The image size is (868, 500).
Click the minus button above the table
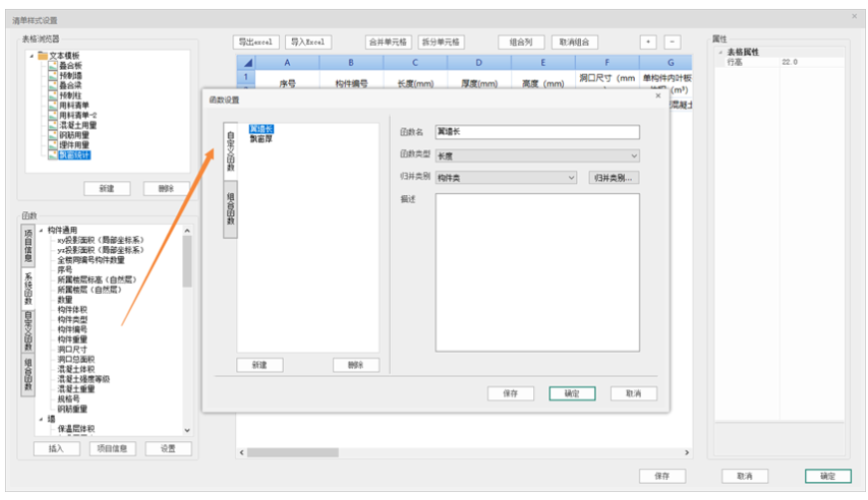pos(672,42)
